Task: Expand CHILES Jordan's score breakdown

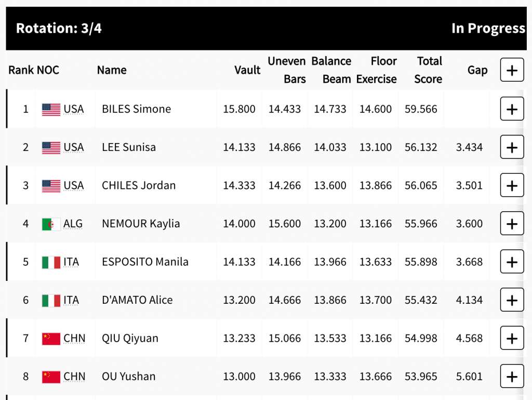Action: [512, 186]
